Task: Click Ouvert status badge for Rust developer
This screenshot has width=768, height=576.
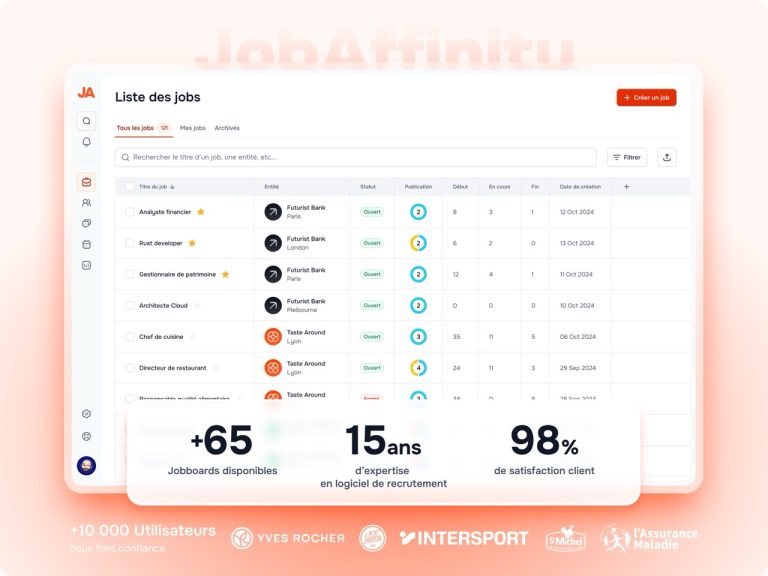Action: point(372,243)
